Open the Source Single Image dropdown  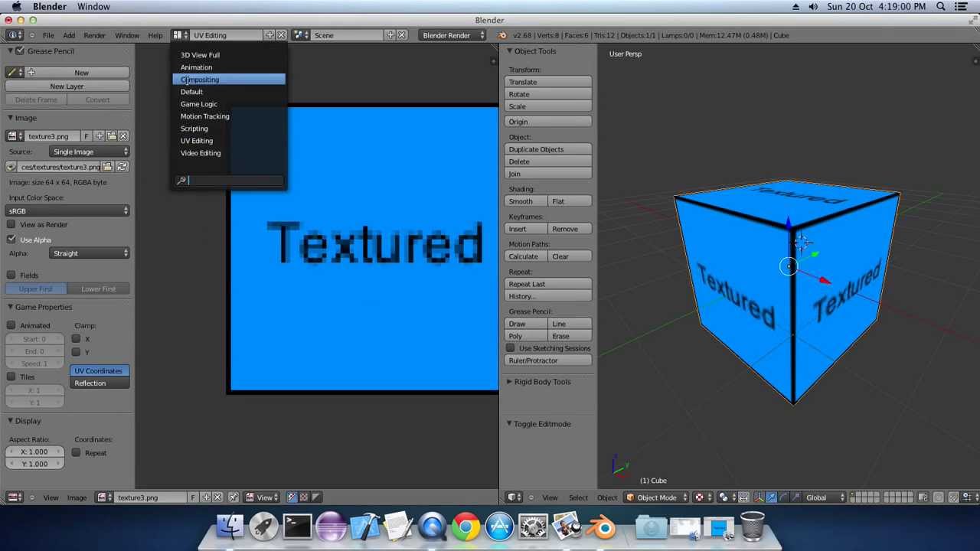90,152
